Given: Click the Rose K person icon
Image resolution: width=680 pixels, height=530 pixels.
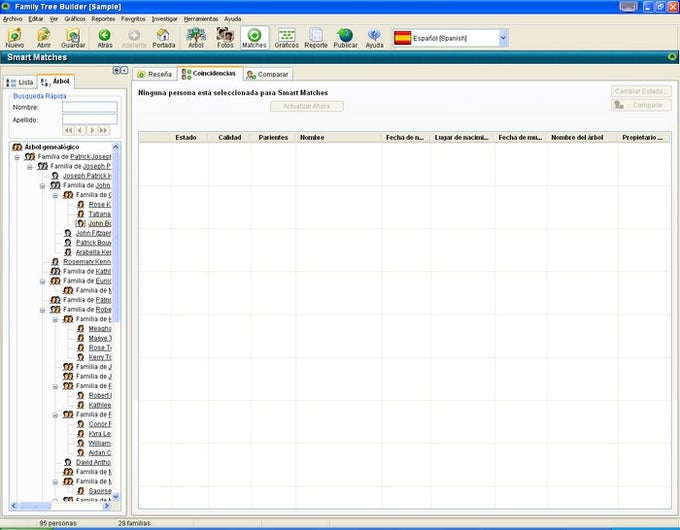Looking at the screenshot, I should [x=81, y=204].
